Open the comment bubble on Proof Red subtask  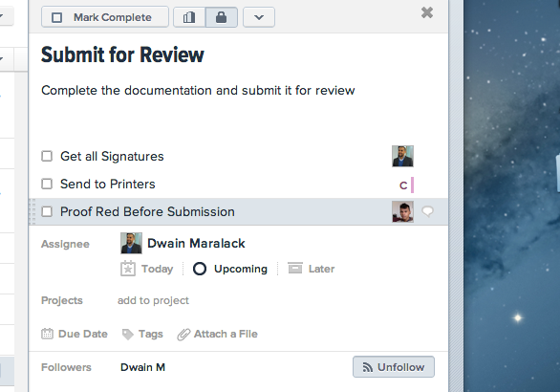(427, 211)
